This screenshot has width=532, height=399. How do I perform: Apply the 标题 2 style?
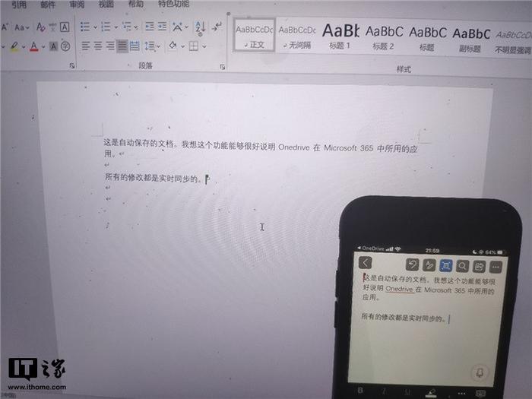[384, 37]
